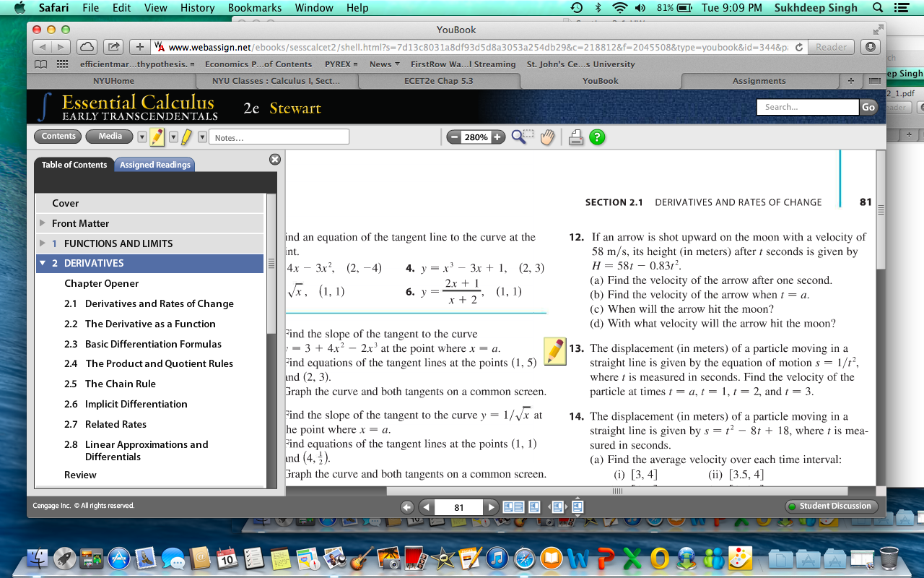924x578 pixels.
Task: Activate the magnifier zoom selection tool
Action: point(522,137)
